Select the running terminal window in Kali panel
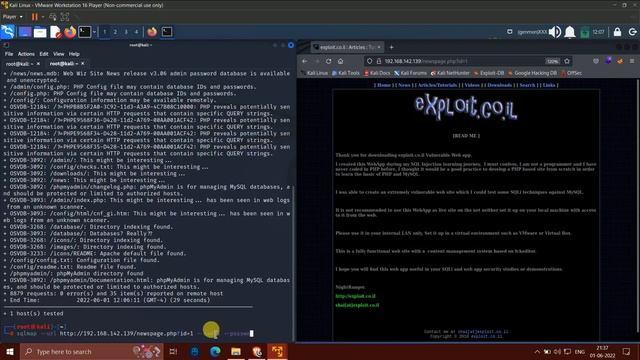640x360 pixels. [x=167, y=32]
